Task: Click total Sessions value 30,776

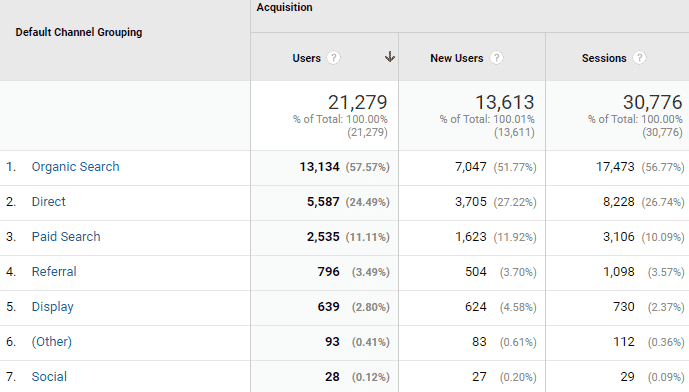Action: click(653, 102)
